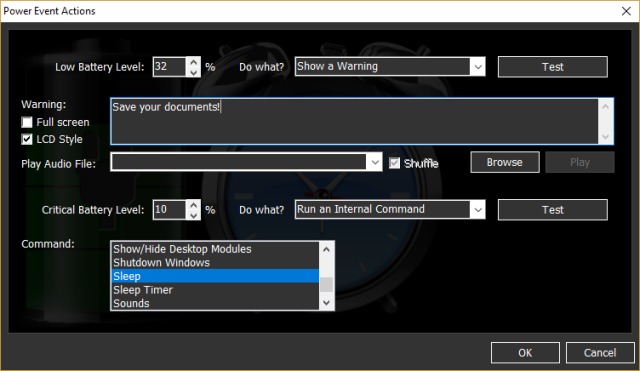Select the Sleep command

point(215,276)
